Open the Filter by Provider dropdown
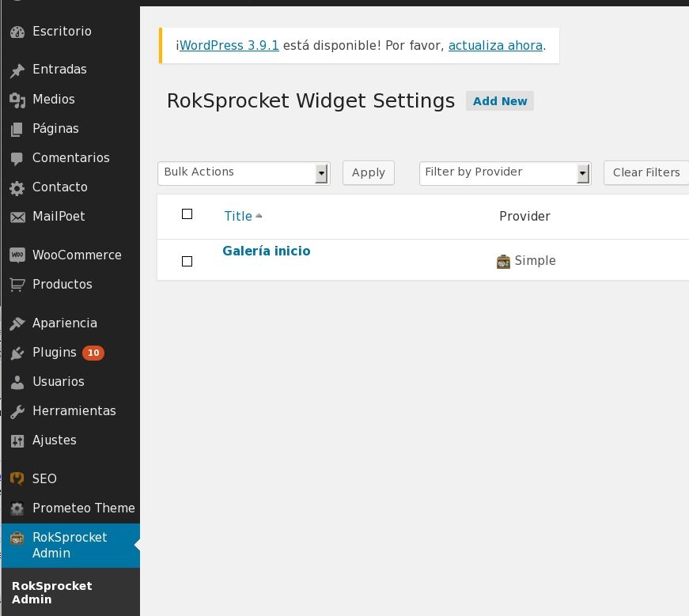Screen dimensions: 689x616 [505, 173]
